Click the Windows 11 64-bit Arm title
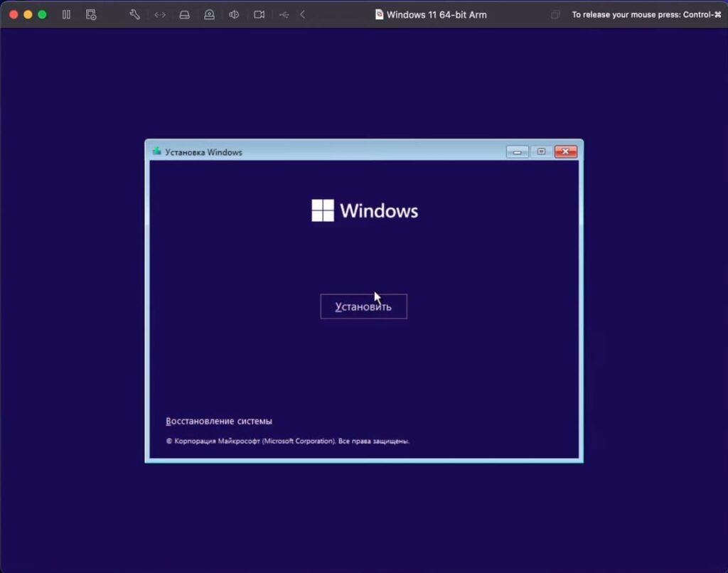Image resolution: width=728 pixels, height=573 pixels. [436, 14]
